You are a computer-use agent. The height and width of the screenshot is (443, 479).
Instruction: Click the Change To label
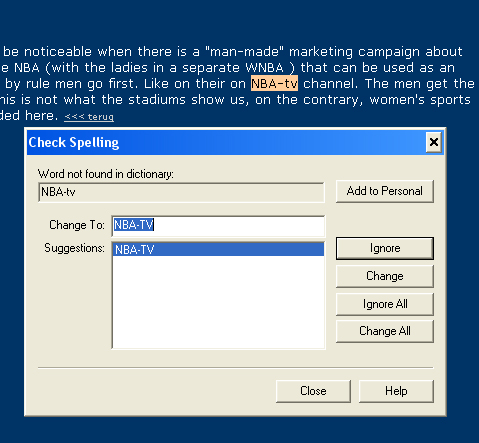click(x=77, y=225)
